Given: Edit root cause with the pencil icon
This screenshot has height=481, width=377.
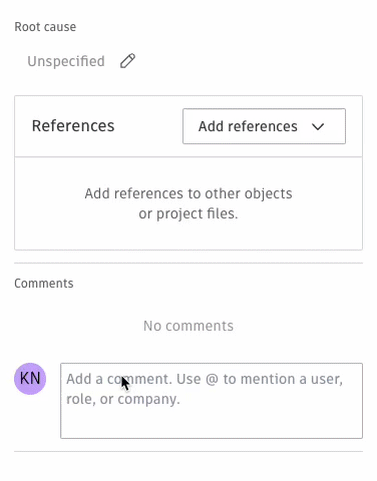Looking at the screenshot, I should [x=127, y=61].
